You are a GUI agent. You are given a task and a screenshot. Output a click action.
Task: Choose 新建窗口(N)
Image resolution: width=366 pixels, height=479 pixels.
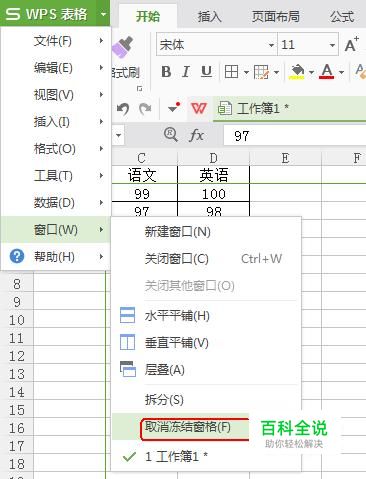coord(206,232)
